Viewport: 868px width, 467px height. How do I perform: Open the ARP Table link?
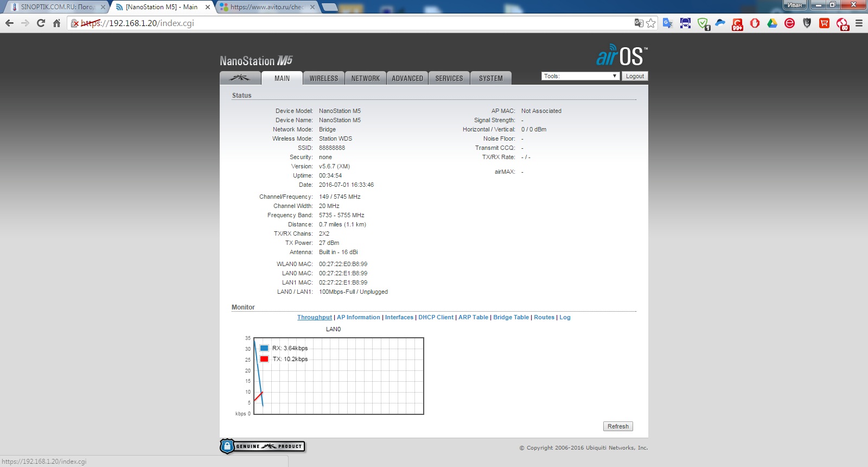(x=473, y=317)
